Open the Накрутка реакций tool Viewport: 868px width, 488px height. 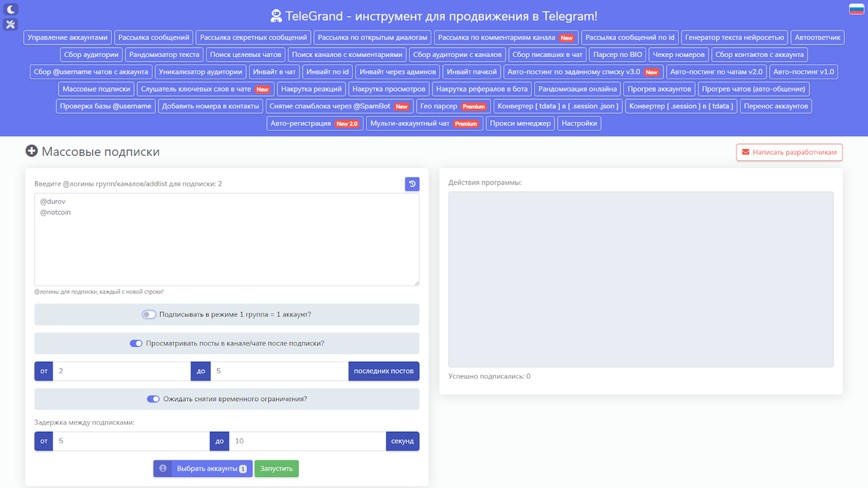click(311, 88)
